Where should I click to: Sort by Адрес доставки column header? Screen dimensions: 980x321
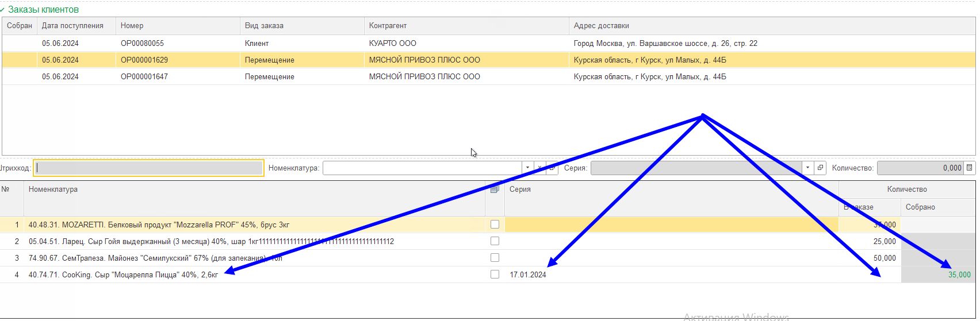point(772,25)
